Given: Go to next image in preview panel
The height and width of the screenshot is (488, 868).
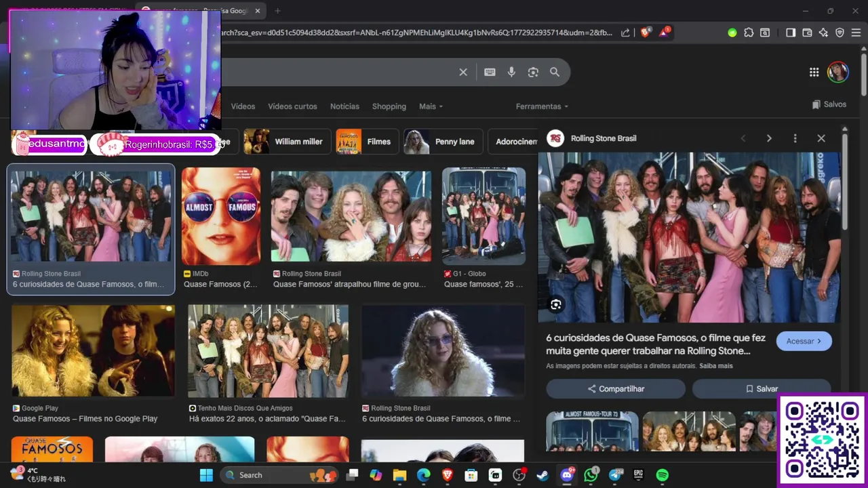Looking at the screenshot, I should click(x=769, y=138).
